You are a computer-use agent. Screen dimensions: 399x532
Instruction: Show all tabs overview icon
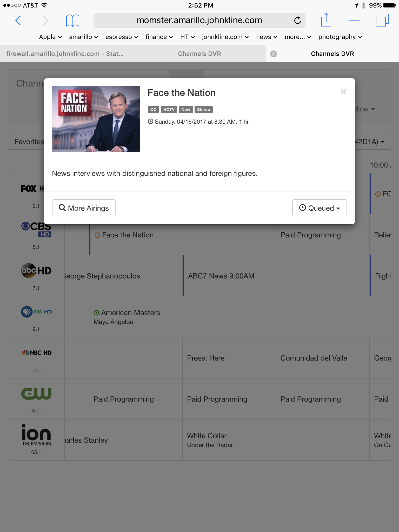382,20
